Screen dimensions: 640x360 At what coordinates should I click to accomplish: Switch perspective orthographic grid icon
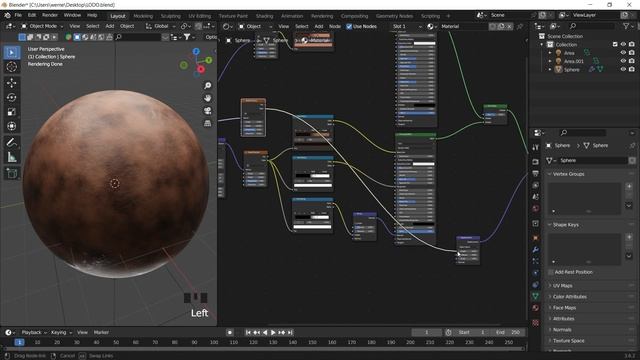(208, 123)
